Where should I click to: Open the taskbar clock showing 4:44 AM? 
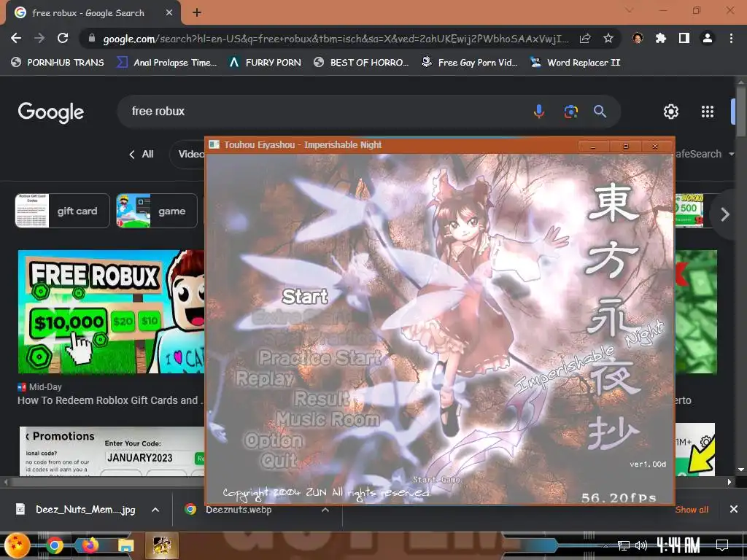point(678,545)
